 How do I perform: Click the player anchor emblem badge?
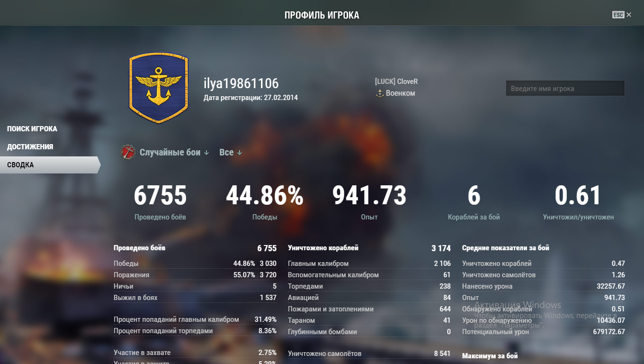tap(159, 88)
